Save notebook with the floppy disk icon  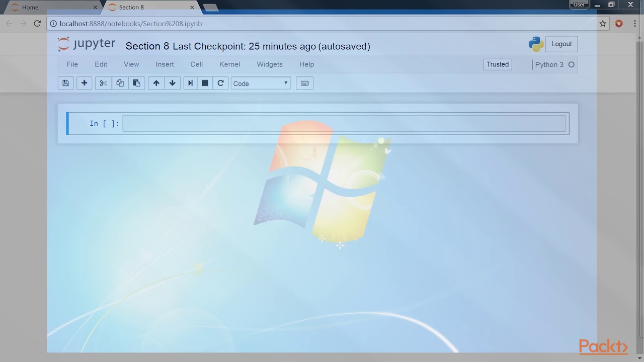point(66,83)
